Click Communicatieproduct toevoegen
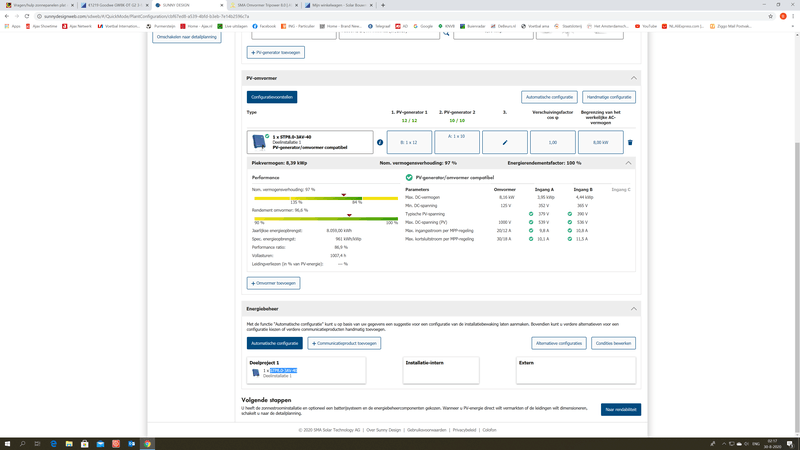 tap(344, 343)
